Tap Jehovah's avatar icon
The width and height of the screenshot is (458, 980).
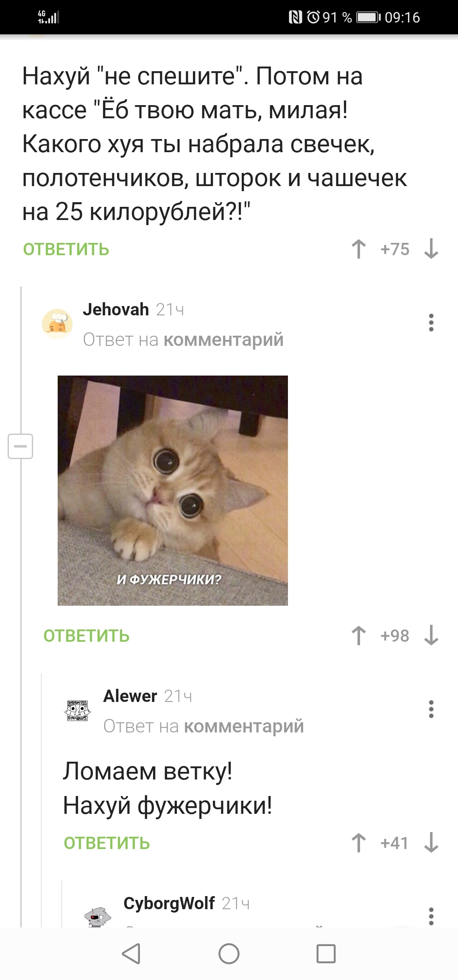coord(57,324)
